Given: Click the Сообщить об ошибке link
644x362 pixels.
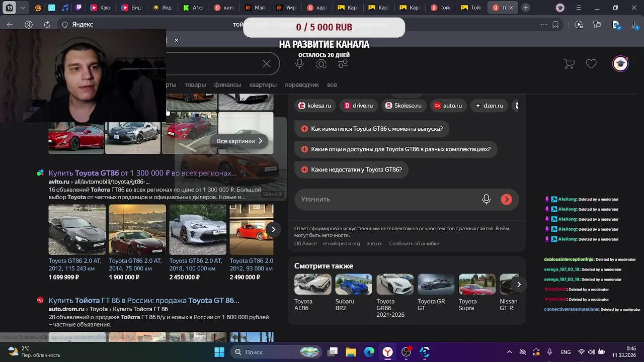Looking at the screenshot, I should [x=414, y=244].
